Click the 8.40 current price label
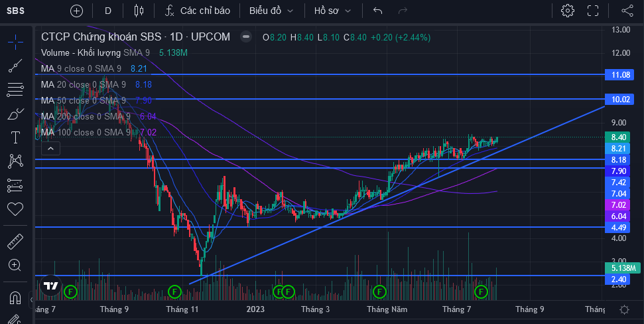This screenshot has height=324, width=644. pyautogui.click(x=617, y=137)
